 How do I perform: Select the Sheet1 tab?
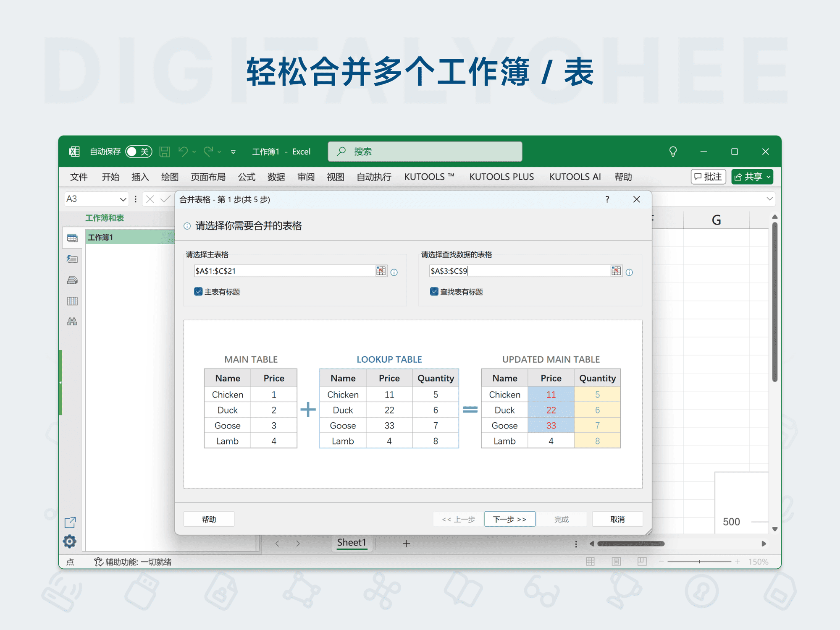[352, 543]
